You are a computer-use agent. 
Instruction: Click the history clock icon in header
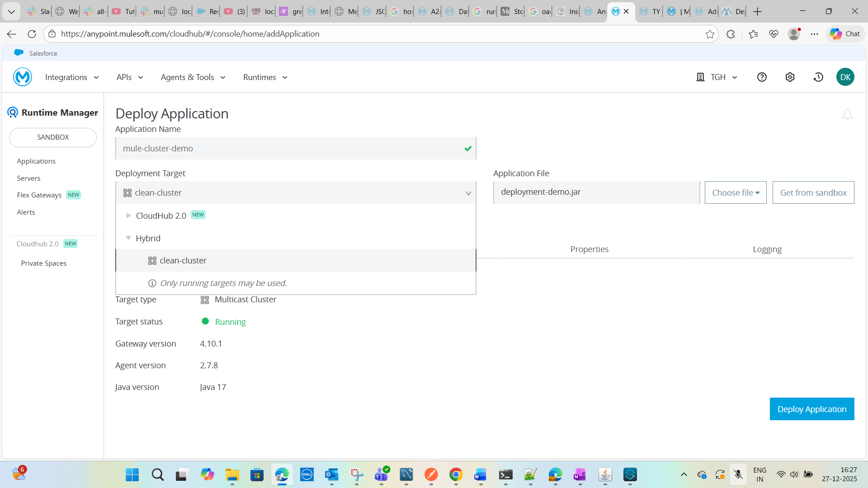(818, 77)
